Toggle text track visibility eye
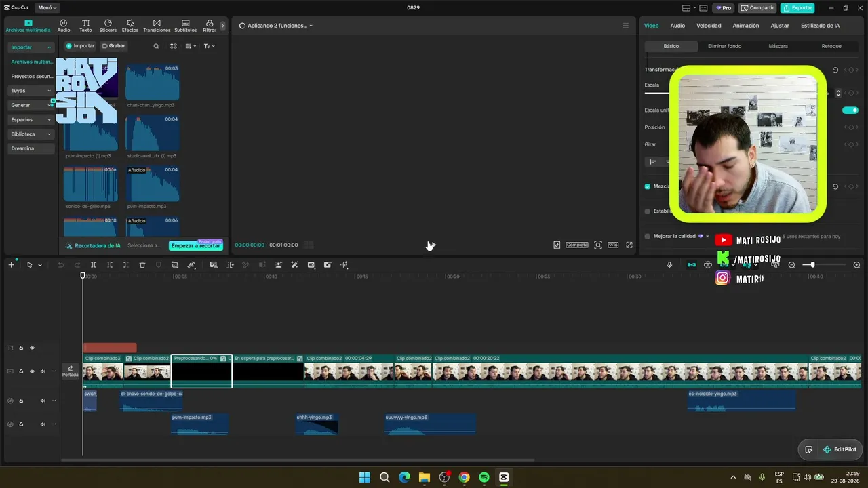Image resolution: width=868 pixels, height=488 pixels. coord(32,348)
